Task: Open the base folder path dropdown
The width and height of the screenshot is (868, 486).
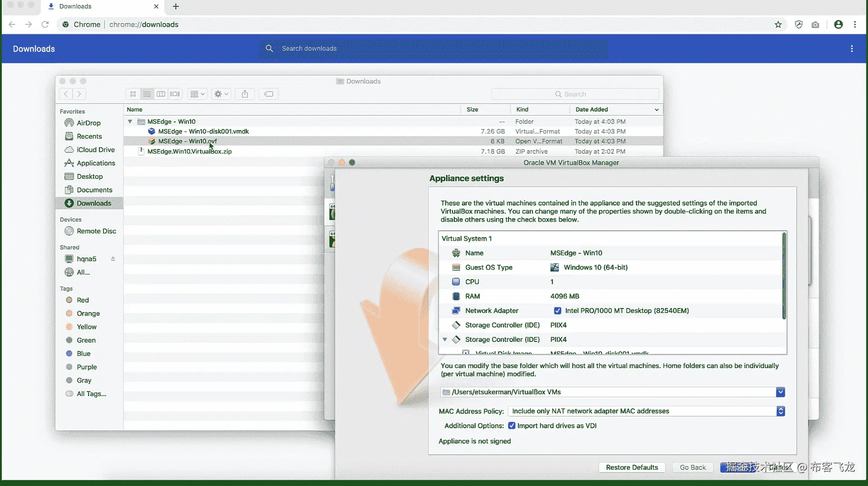Action: point(780,392)
